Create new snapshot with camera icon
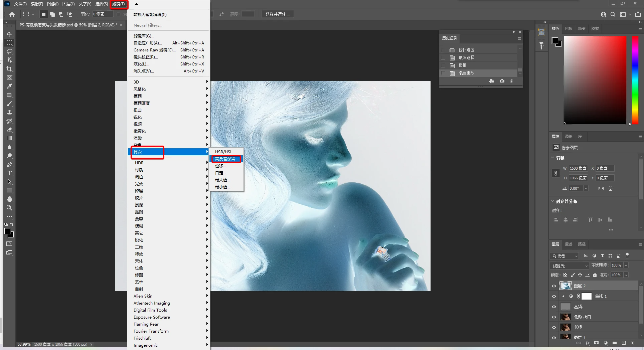The width and height of the screenshot is (644, 350). point(502,81)
